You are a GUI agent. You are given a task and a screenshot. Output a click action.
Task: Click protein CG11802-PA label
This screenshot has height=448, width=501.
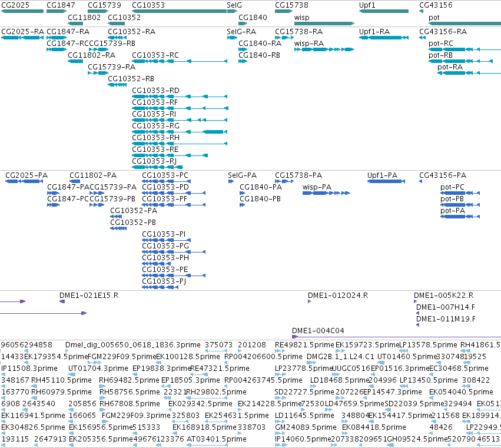[x=93, y=175]
